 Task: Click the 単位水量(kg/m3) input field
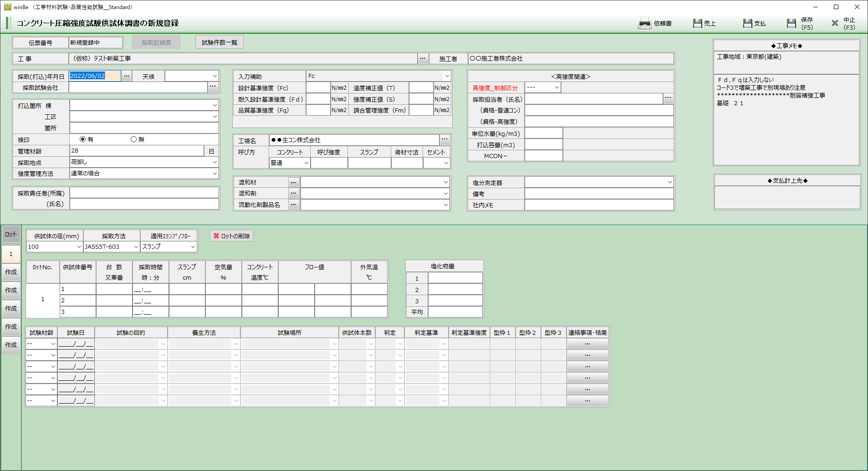(x=544, y=133)
